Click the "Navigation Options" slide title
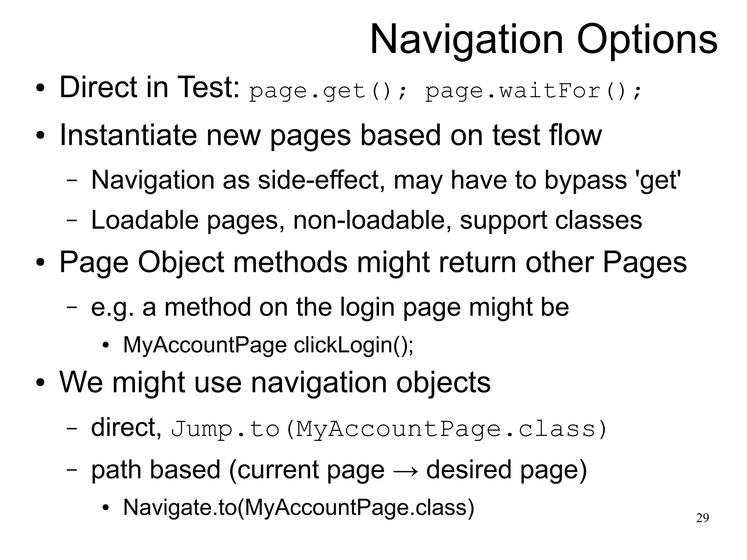 coord(543,39)
